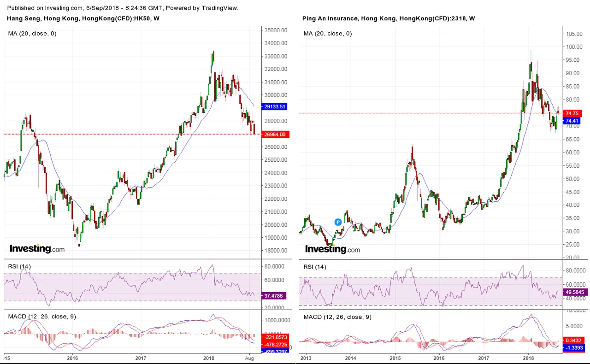The height and width of the screenshot is (364, 590).
Task: Click the 2014 label on Ping An time axis
Action: pos(351,358)
